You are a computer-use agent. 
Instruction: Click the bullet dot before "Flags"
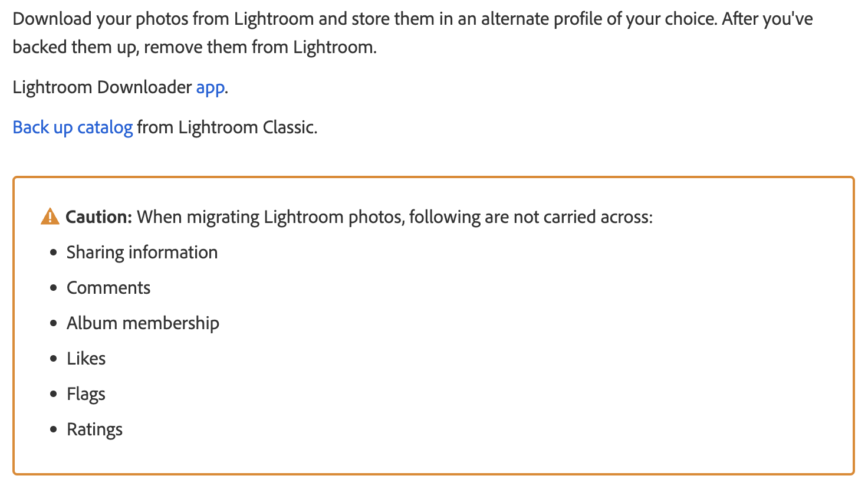[x=54, y=394]
